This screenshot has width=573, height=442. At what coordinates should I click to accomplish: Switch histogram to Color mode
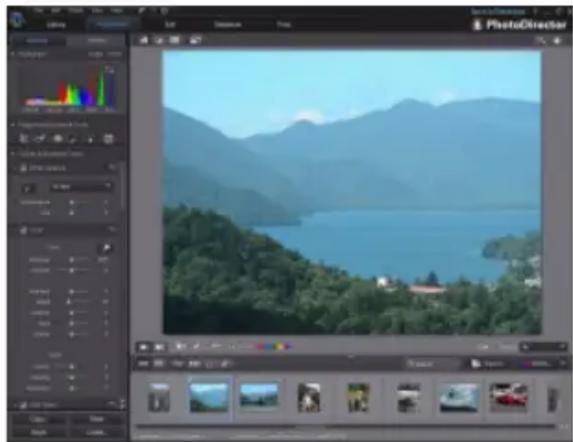pyautogui.click(x=95, y=54)
